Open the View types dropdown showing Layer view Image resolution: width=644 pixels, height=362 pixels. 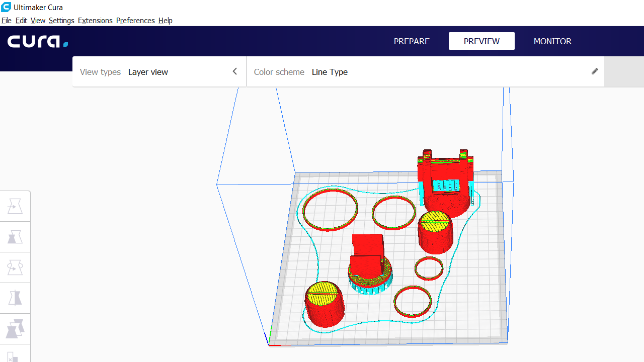[x=159, y=72]
